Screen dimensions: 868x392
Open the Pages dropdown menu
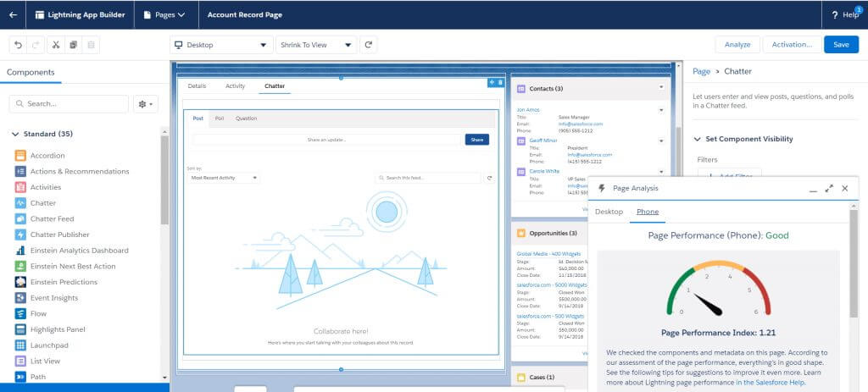[x=164, y=15]
